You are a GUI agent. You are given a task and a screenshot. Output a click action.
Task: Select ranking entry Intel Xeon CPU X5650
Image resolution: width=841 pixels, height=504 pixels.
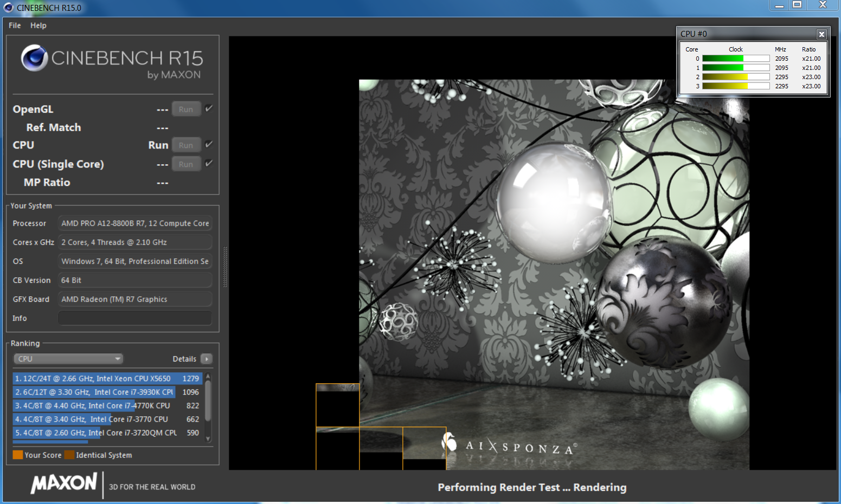coord(107,378)
